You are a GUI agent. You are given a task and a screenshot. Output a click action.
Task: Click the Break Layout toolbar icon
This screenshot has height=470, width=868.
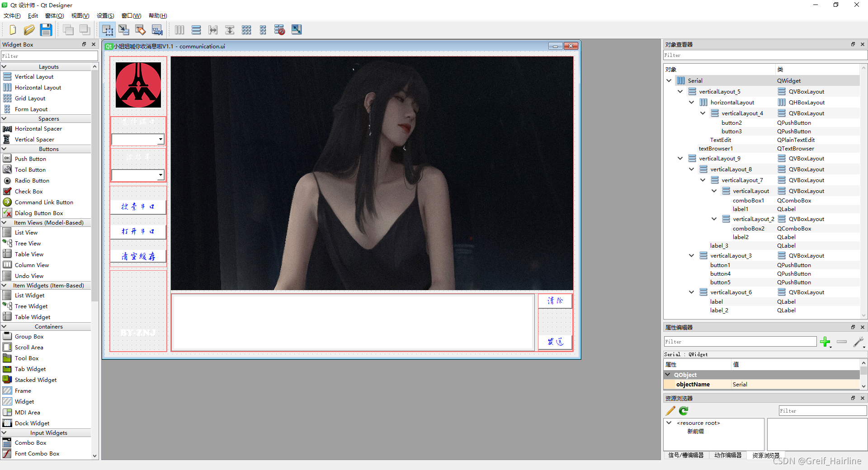280,30
